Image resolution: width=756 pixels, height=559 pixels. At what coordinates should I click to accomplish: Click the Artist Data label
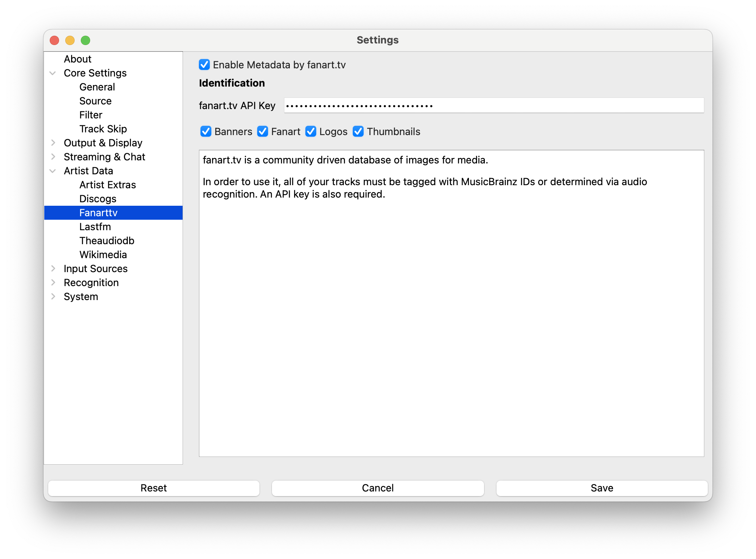tap(89, 171)
